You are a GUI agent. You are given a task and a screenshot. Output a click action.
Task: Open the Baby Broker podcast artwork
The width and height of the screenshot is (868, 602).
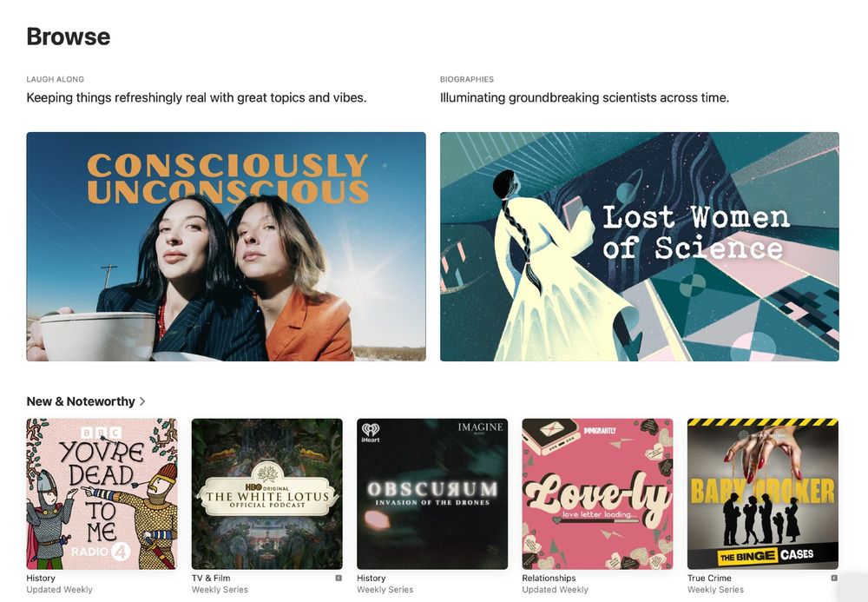pos(763,493)
